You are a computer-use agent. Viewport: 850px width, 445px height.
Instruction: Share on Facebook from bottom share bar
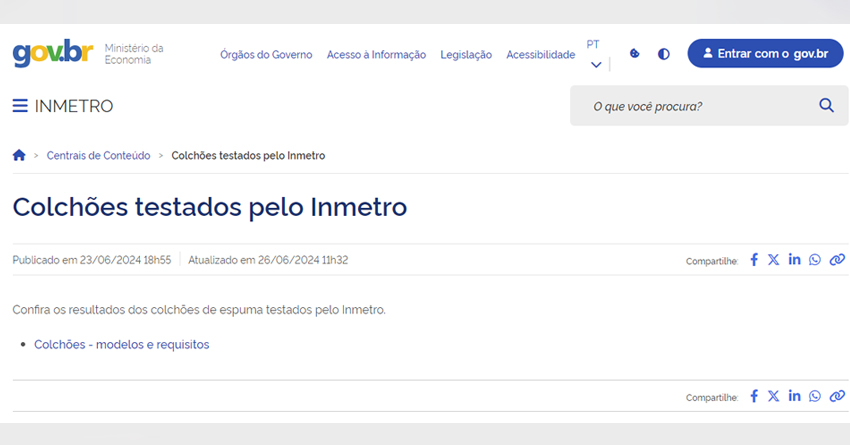[754, 396]
